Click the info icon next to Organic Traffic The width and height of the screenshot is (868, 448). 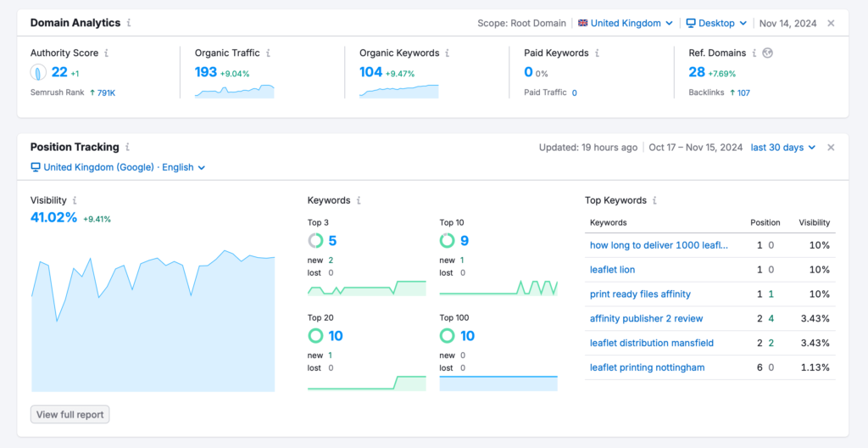(268, 53)
